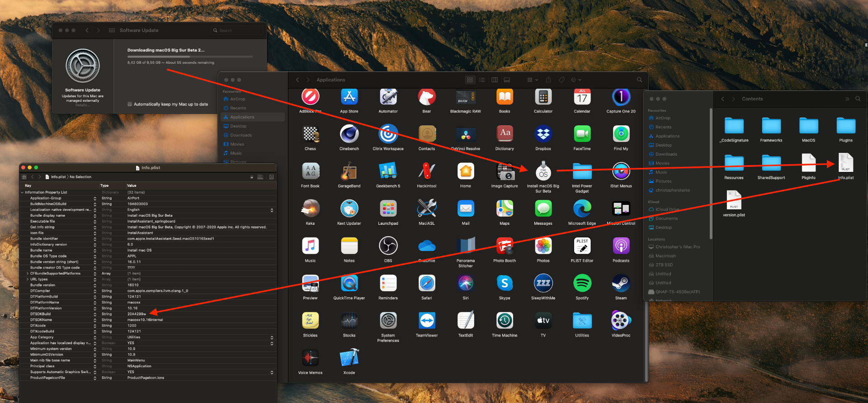868x403 pixels.
Task: Launch the Automator app icon
Action: (388, 97)
